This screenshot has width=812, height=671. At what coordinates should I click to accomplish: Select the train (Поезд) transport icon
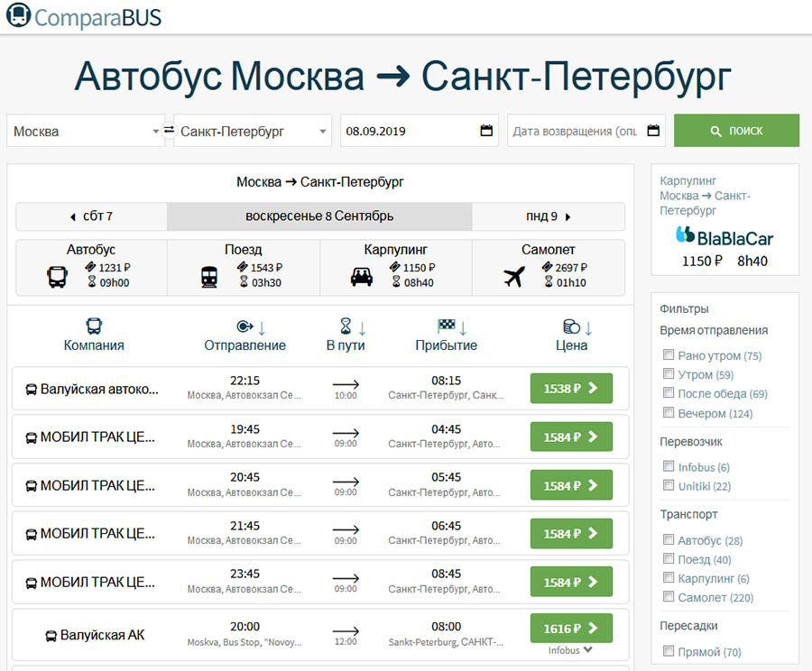[x=209, y=277]
